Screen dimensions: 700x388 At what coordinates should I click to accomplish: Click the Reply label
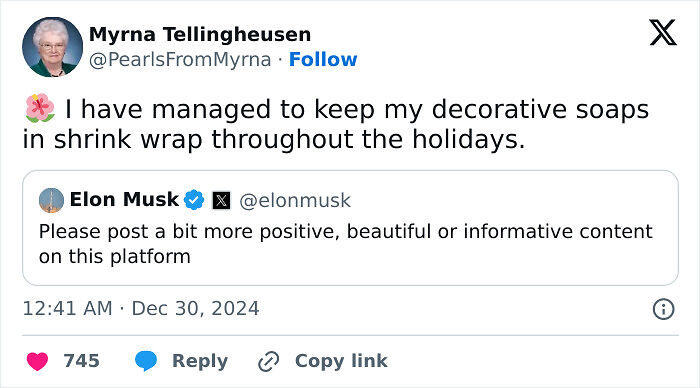(x=200, y=361)
